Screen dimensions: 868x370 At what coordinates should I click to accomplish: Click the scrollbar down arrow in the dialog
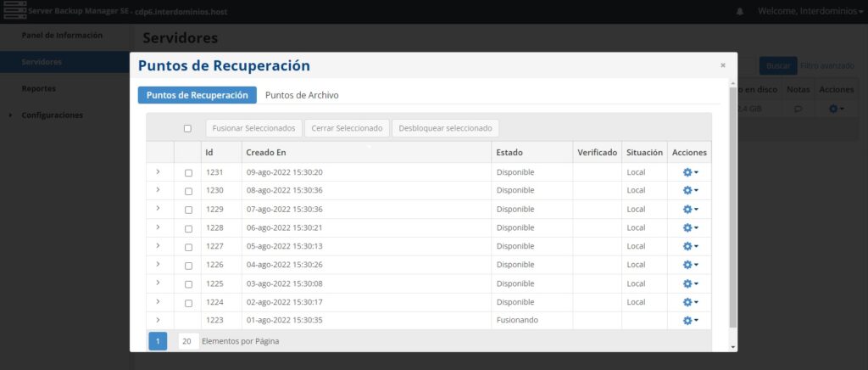point(733,347)
